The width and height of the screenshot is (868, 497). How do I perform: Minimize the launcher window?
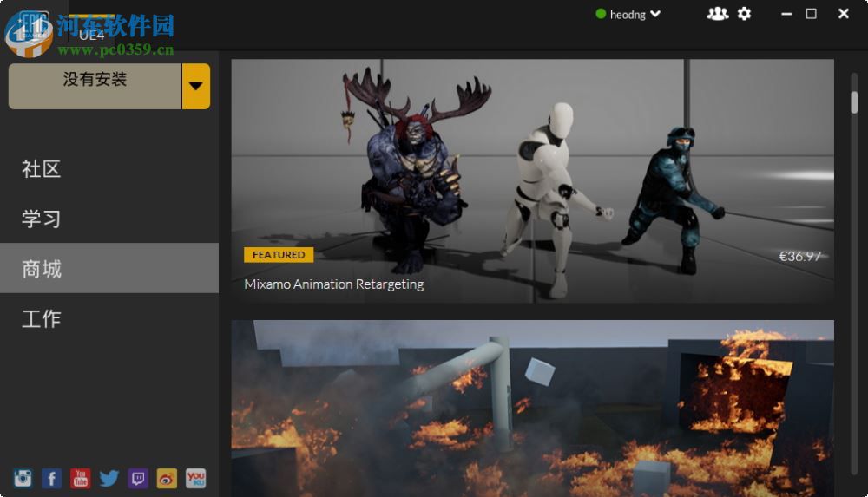(786, 14)
